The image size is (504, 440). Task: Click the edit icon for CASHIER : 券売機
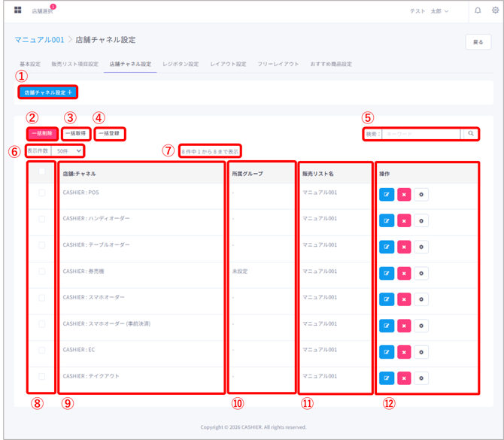click(x=387, y=273)
